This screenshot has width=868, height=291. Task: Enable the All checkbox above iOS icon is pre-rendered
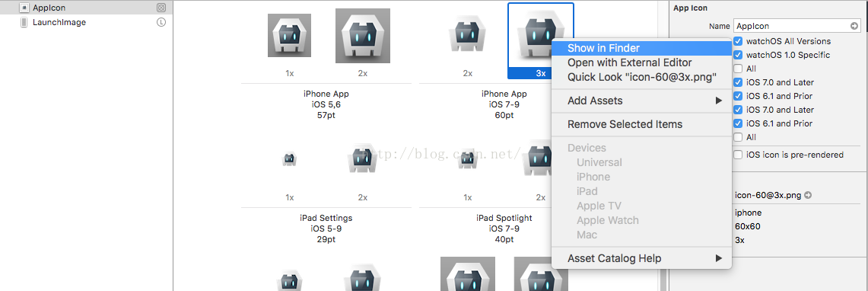(x=738, y=137)
